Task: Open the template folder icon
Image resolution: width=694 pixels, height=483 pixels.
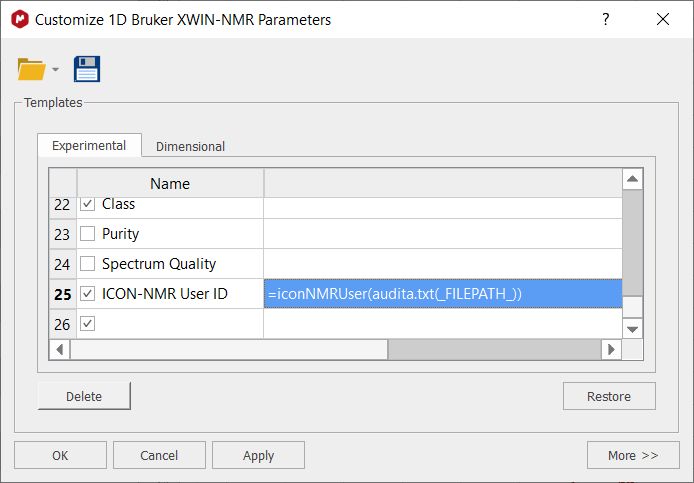Action: (31, 70)
